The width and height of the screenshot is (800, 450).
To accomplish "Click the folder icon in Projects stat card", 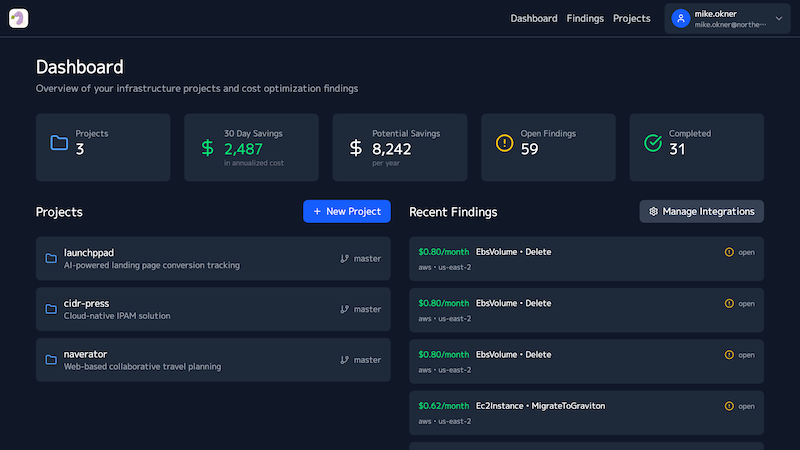I will tap(59, 142).
